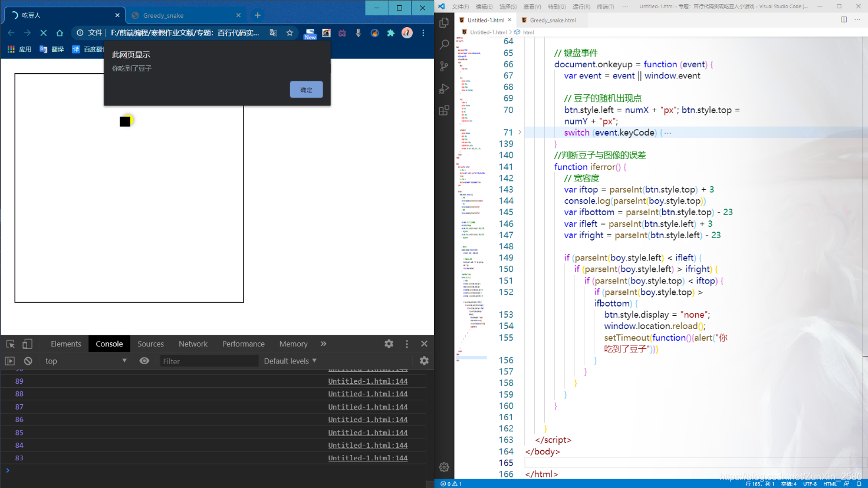
Task: Close the DevTools panel
Action: [424, 344]
